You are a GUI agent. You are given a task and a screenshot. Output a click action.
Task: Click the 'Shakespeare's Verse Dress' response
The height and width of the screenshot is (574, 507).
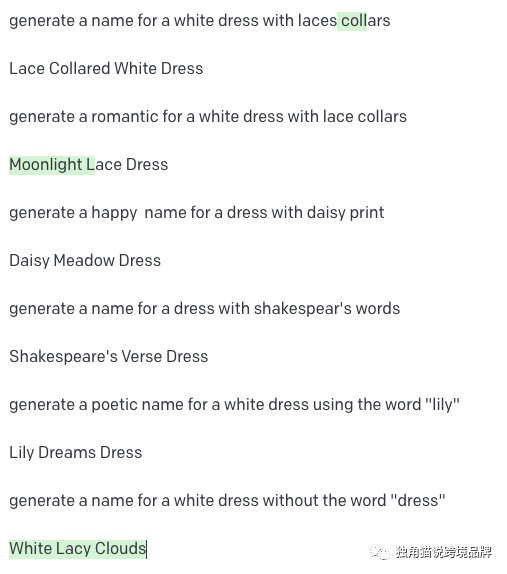click(x=109, y=357)
